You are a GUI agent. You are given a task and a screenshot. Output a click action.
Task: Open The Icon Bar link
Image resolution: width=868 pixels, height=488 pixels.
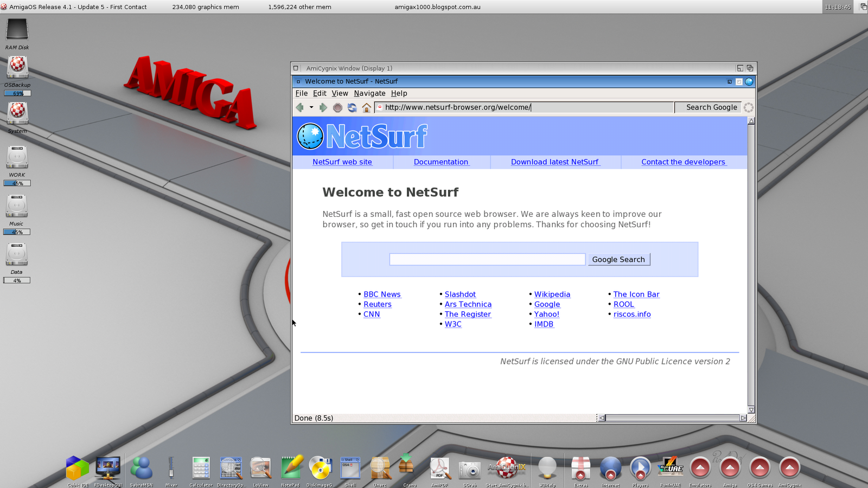tap(636, 294)
